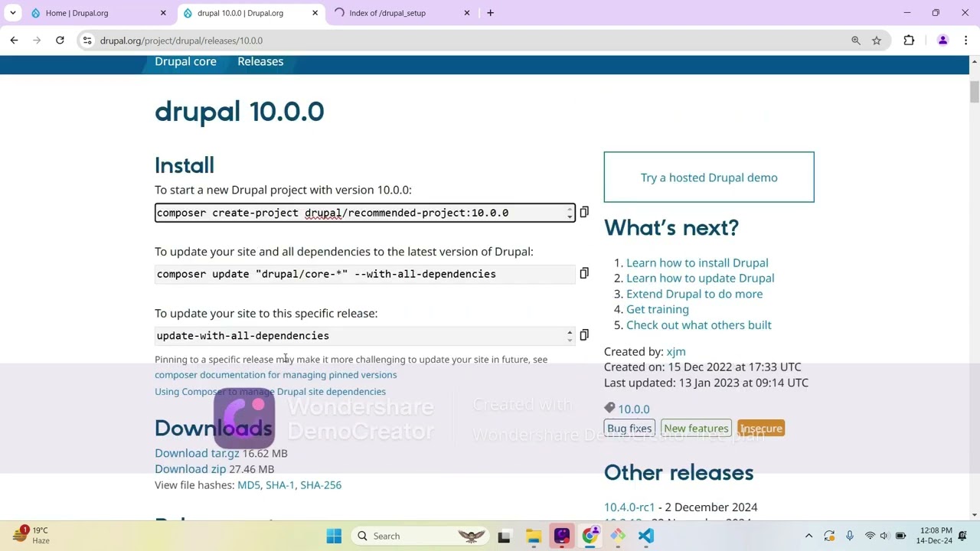Viewport: 980px width, 551px height.
Task: View the SHA-1 file hash
Action: [280, 484]
